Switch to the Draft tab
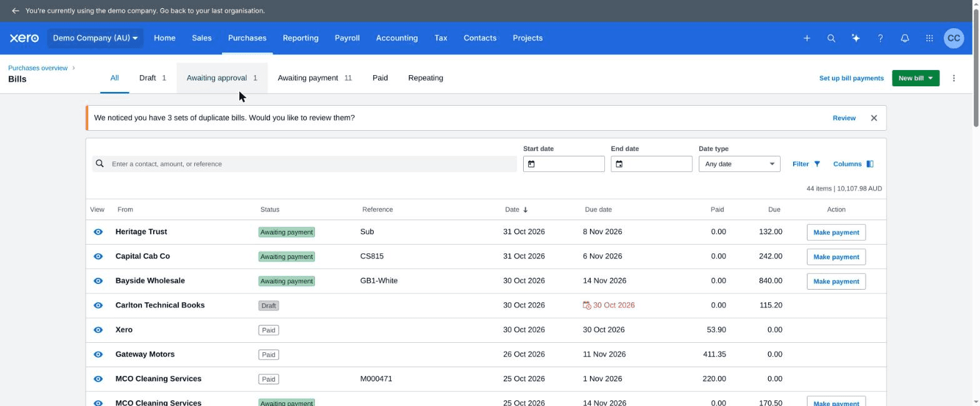 pos(152,78)
